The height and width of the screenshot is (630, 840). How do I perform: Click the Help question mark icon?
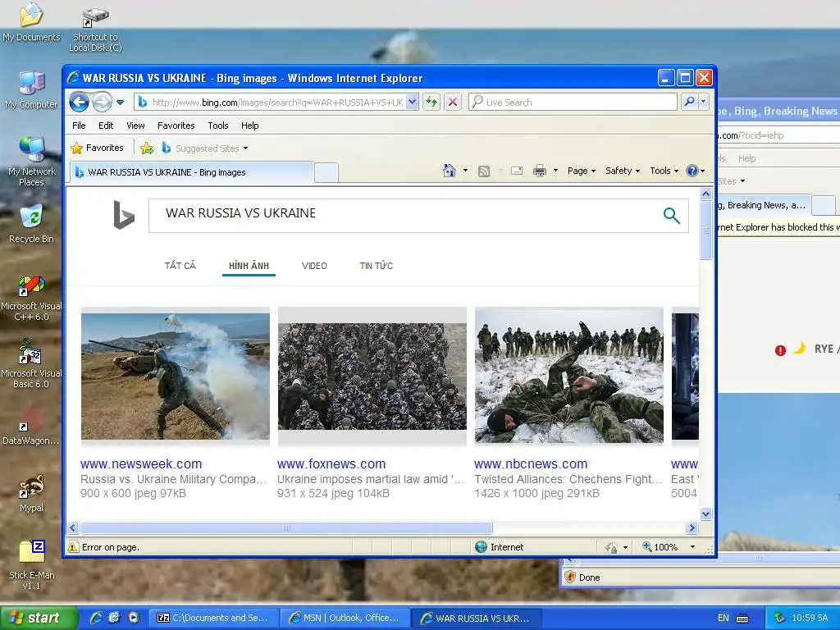pyautogui.click(x=692, y=171)
